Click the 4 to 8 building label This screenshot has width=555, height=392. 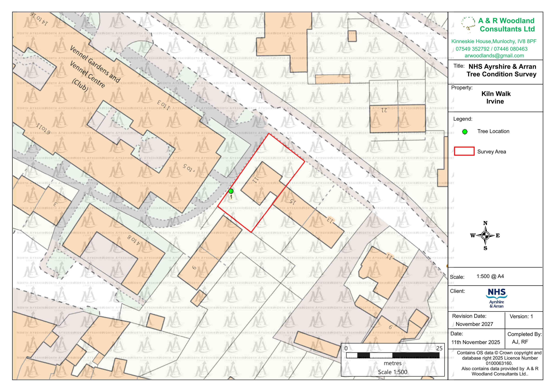[134, 240]
